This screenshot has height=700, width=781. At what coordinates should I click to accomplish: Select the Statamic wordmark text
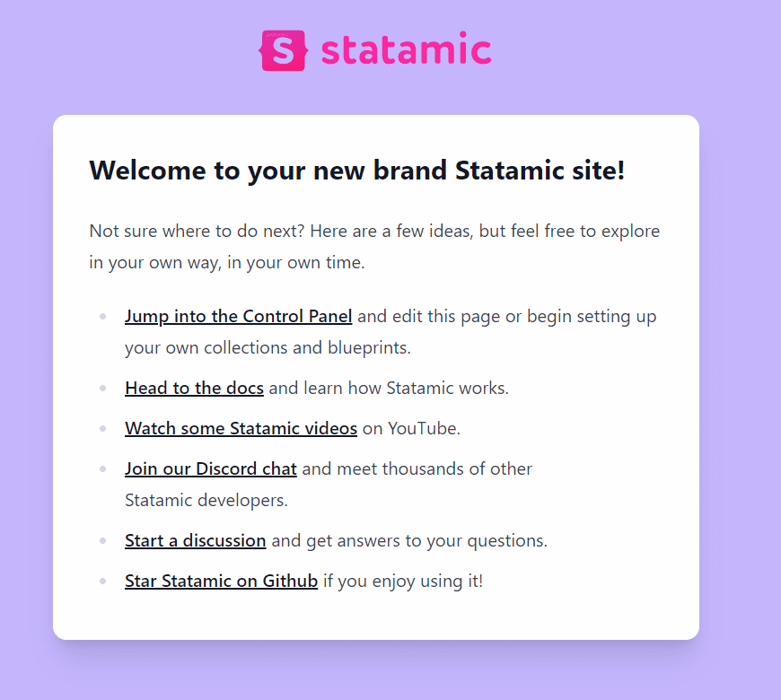click(x=406, y=50)
